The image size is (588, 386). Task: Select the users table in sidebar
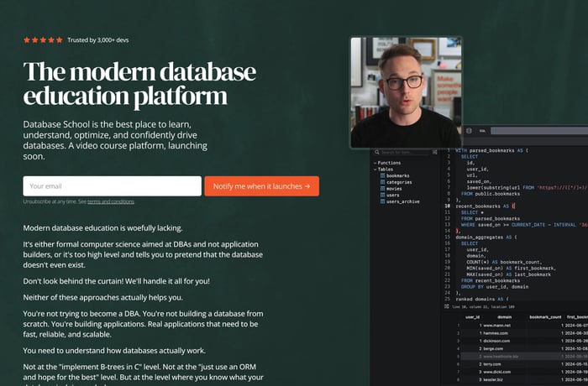click(390, 195)
